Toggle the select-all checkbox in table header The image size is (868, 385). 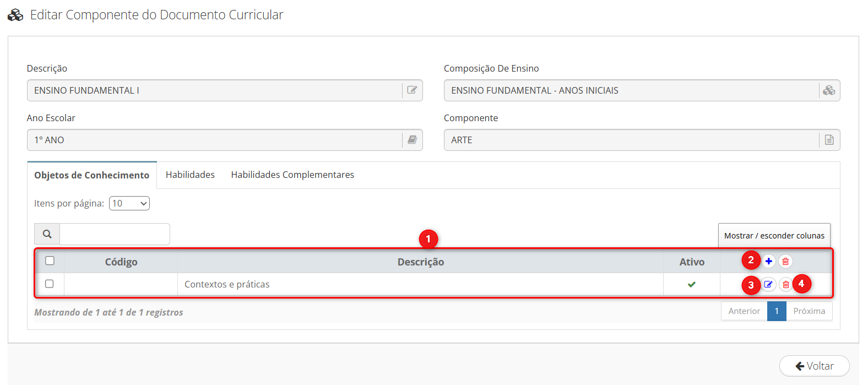tap(50, 261)
